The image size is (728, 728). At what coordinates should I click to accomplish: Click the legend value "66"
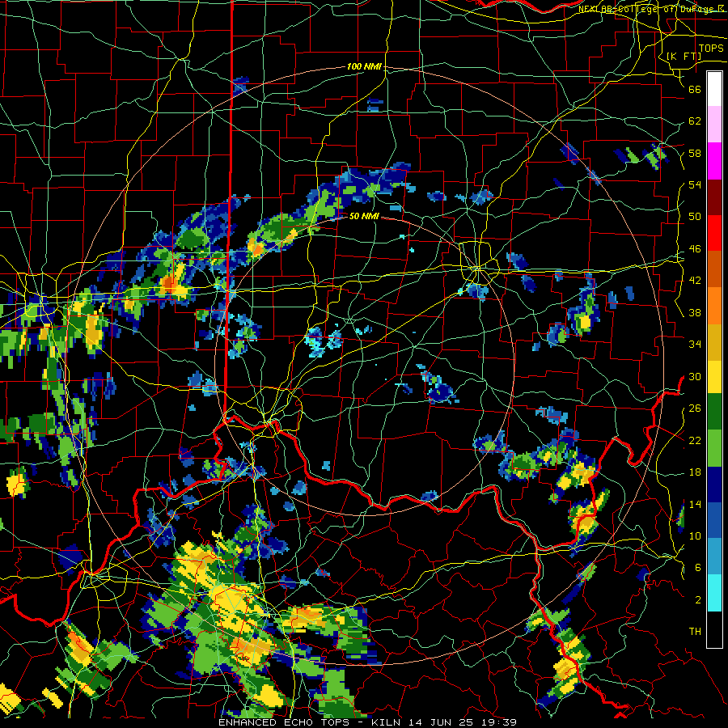click(695, 89)
